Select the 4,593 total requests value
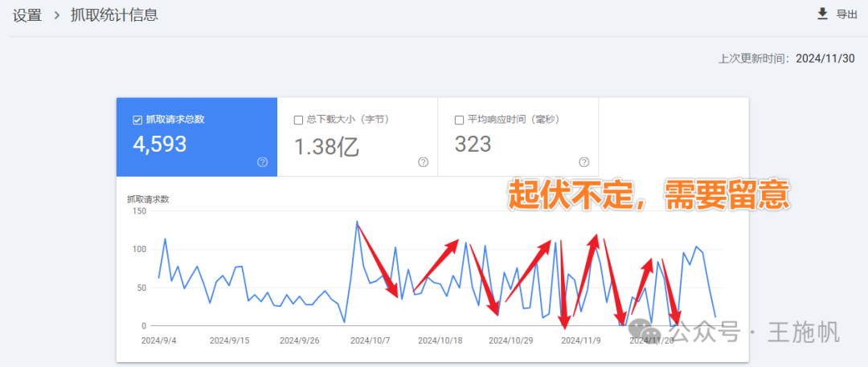 (x=160, y=144)
